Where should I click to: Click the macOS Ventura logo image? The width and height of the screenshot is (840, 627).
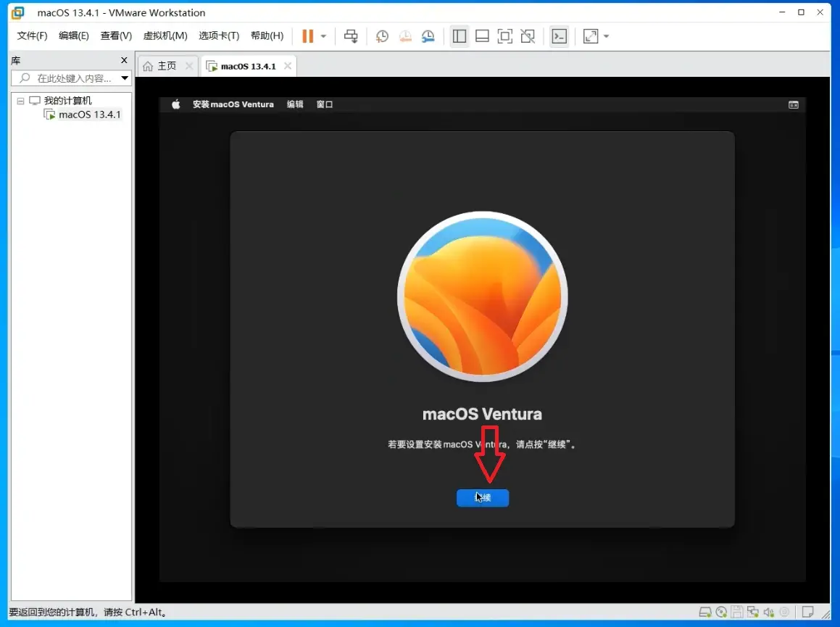pyautogui.click(x=483, y=296)
